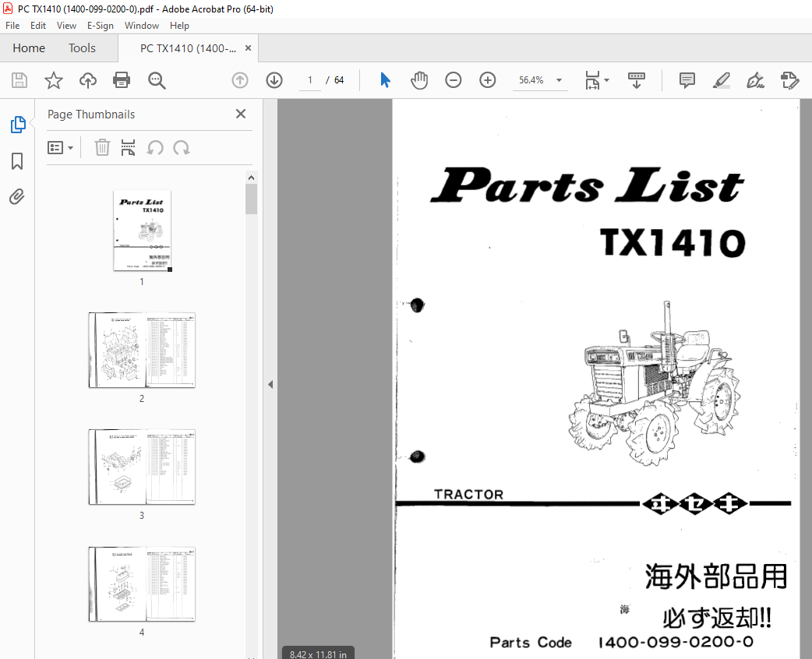812x659 pixels.
Task: Select the arrow selection tool
Action: [x=385, y=80]
